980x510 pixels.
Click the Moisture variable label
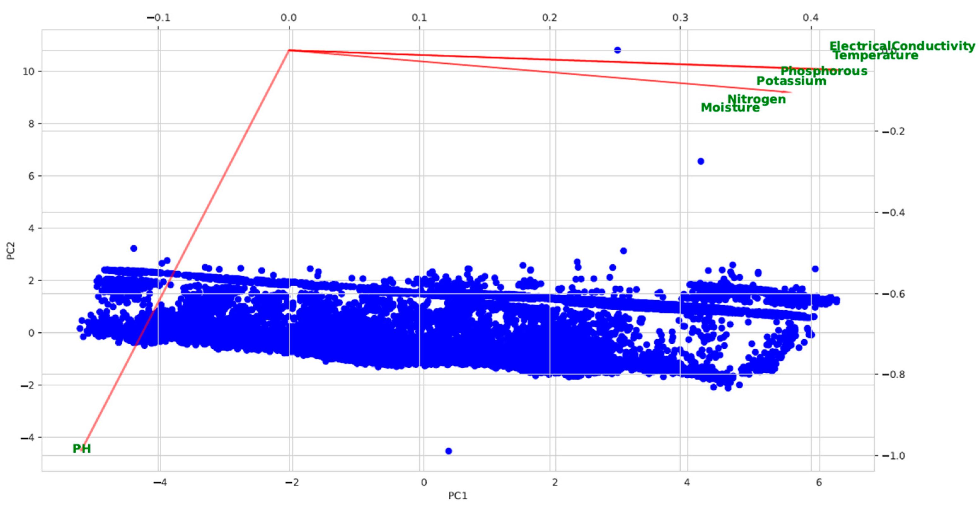[x=730, y=108]
